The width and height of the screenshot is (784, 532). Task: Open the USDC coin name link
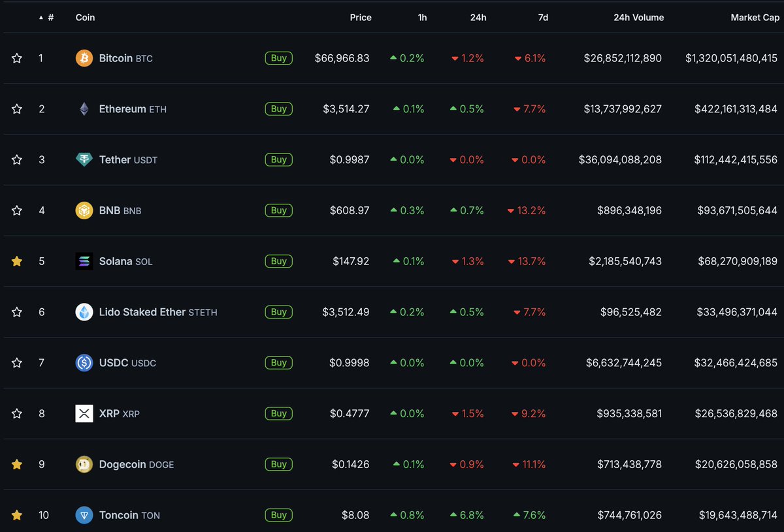pos(127,362)
